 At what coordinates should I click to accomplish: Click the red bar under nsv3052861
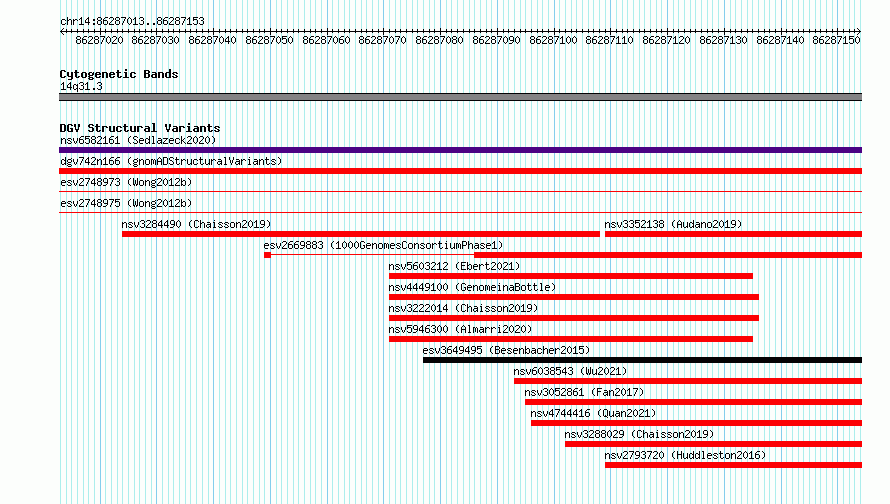694,402
